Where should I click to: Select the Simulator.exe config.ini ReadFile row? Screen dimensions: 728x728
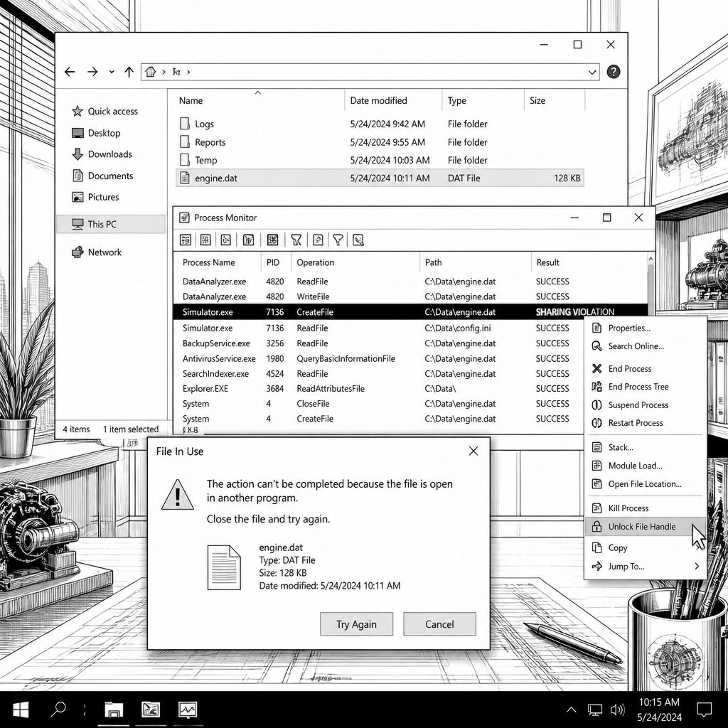378,328
